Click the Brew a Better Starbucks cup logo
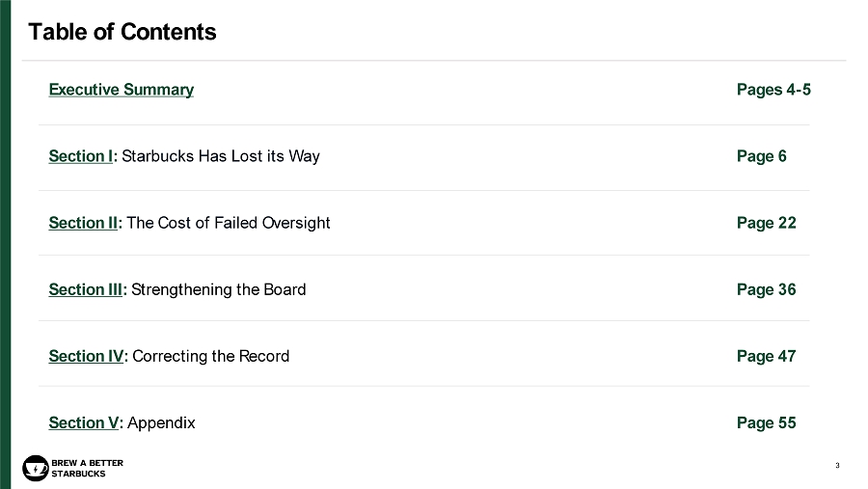 [36, 468]
